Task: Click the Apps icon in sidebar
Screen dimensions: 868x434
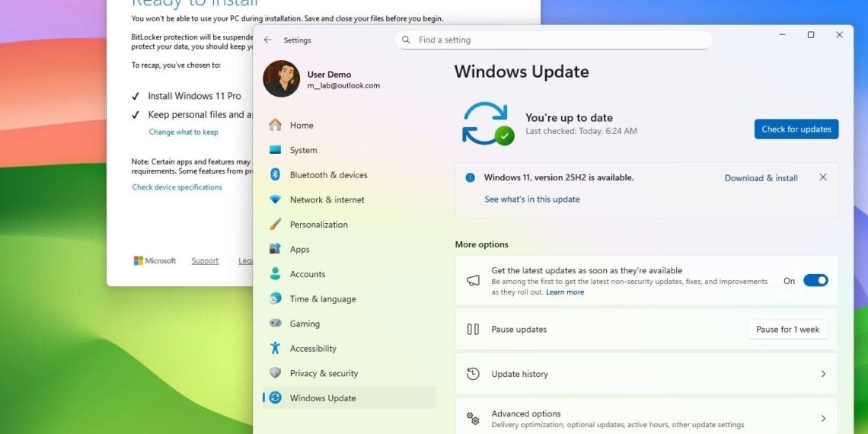Action: coord(275,249)
